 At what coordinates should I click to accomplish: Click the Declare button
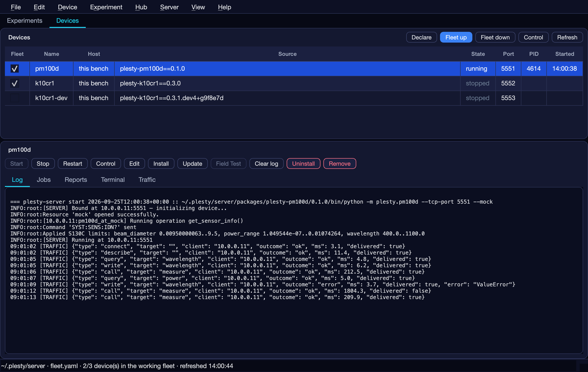[421, 37]
